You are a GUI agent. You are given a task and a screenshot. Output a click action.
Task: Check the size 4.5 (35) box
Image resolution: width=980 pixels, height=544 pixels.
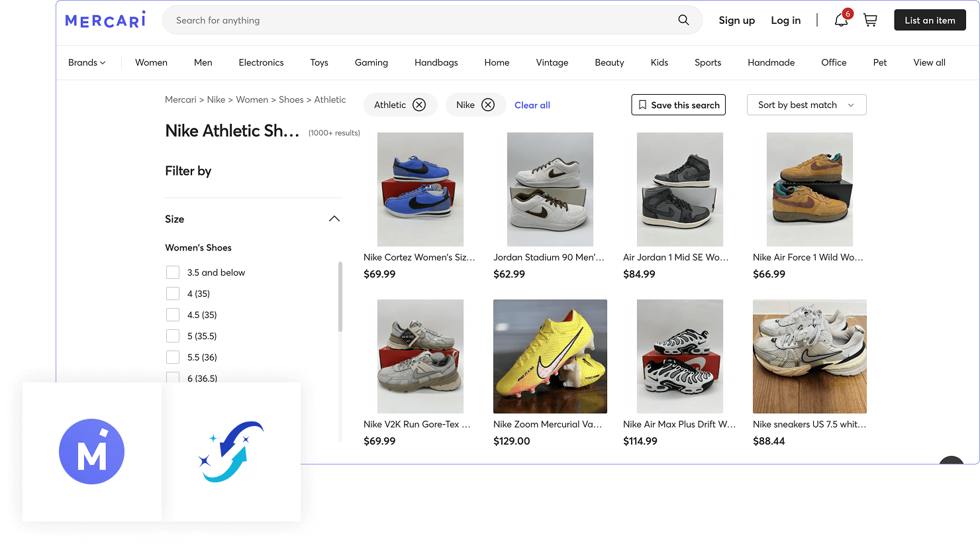click(173, 315)
